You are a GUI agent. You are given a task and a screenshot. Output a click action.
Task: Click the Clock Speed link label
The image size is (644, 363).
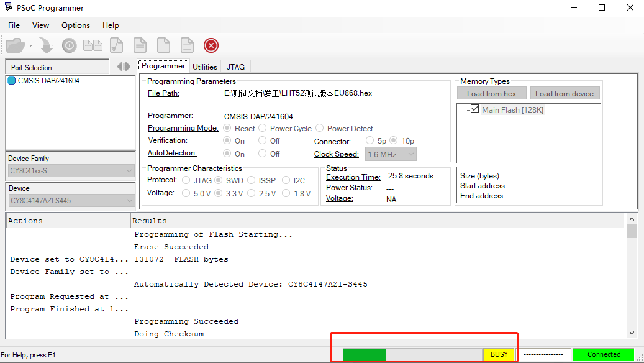tap(337, 154)
